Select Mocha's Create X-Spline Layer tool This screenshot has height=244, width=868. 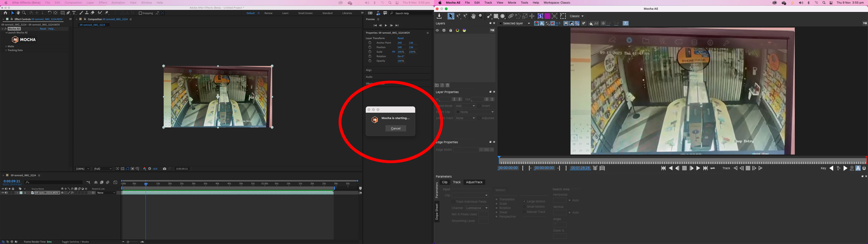pos(489,16)
